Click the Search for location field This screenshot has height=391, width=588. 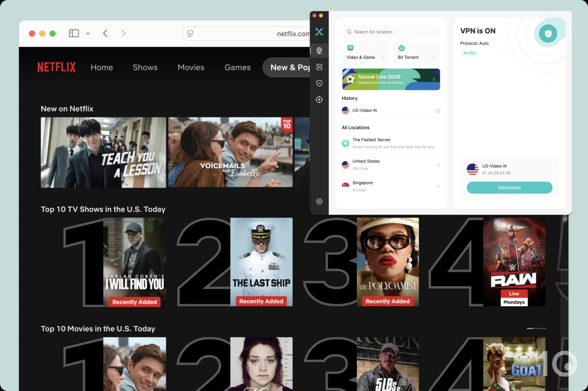pos(391,32)
